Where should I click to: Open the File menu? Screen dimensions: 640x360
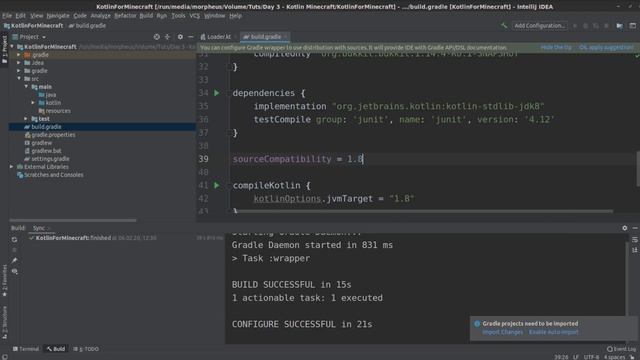[x=7, y=16]
